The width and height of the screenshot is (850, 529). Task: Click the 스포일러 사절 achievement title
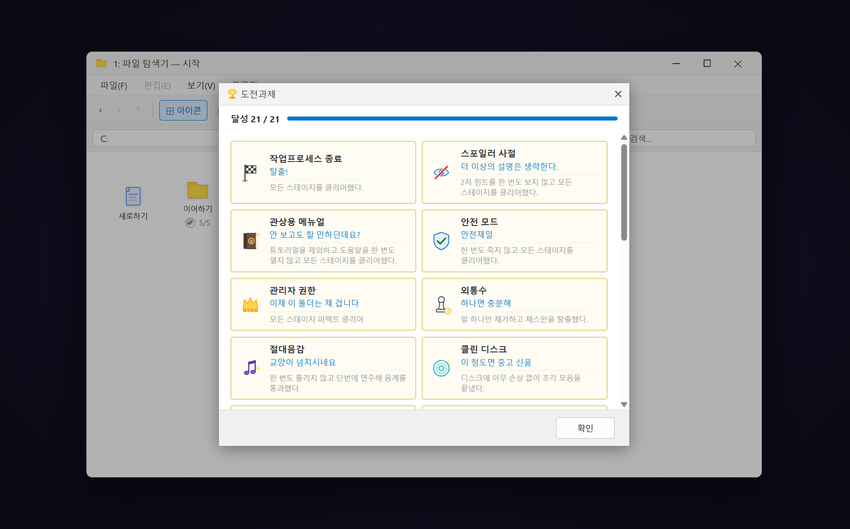click(488, 153)
